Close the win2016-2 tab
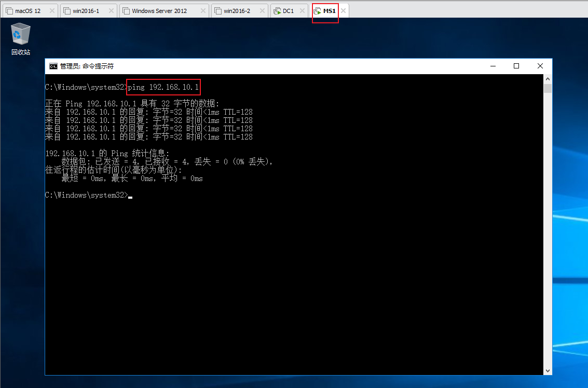The image size is (588, 388). (x=263, y=11)
